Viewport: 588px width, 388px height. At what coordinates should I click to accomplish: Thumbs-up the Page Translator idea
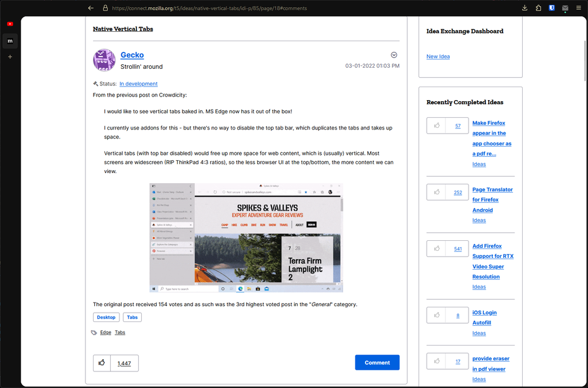[x=437, y=192]
